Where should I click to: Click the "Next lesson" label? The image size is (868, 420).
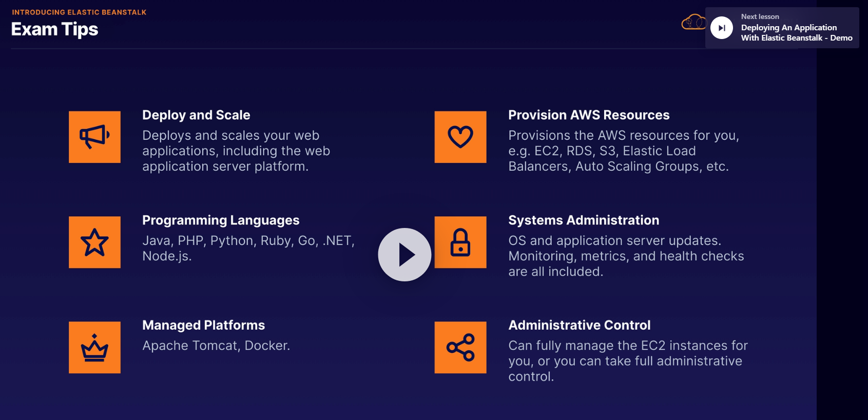(760, 16)
